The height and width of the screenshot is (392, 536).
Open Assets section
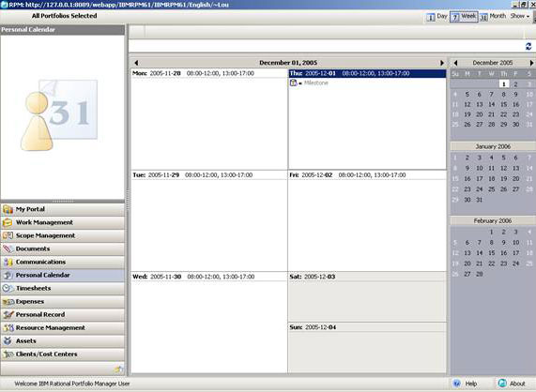(x=63, y=340)
